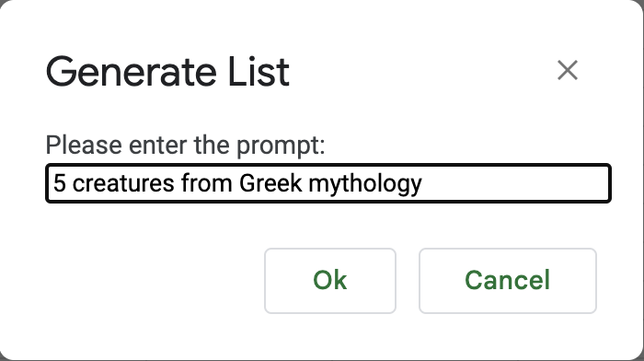Confirm the prompt with Ok

coord(330,281)
